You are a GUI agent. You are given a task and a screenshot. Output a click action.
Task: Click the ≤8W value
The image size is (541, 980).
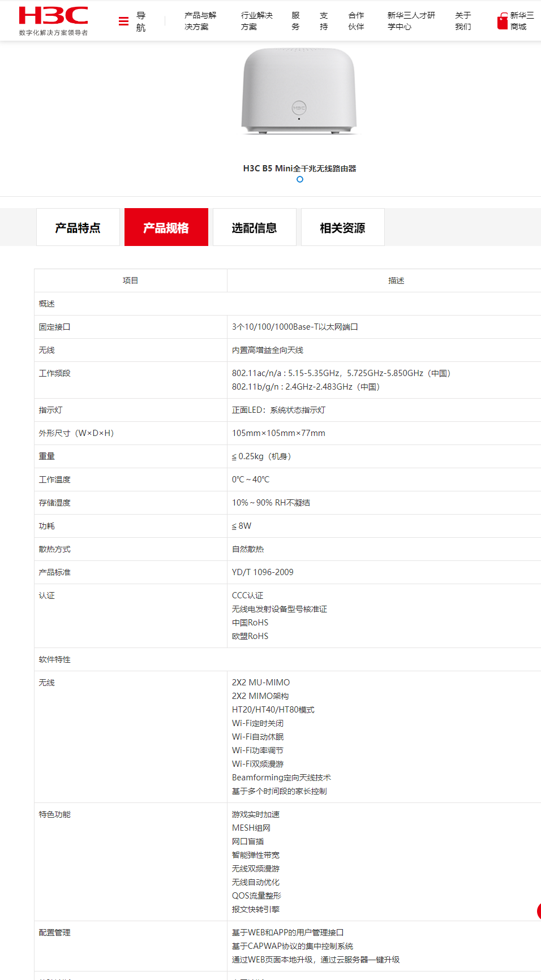pos(242,526)
